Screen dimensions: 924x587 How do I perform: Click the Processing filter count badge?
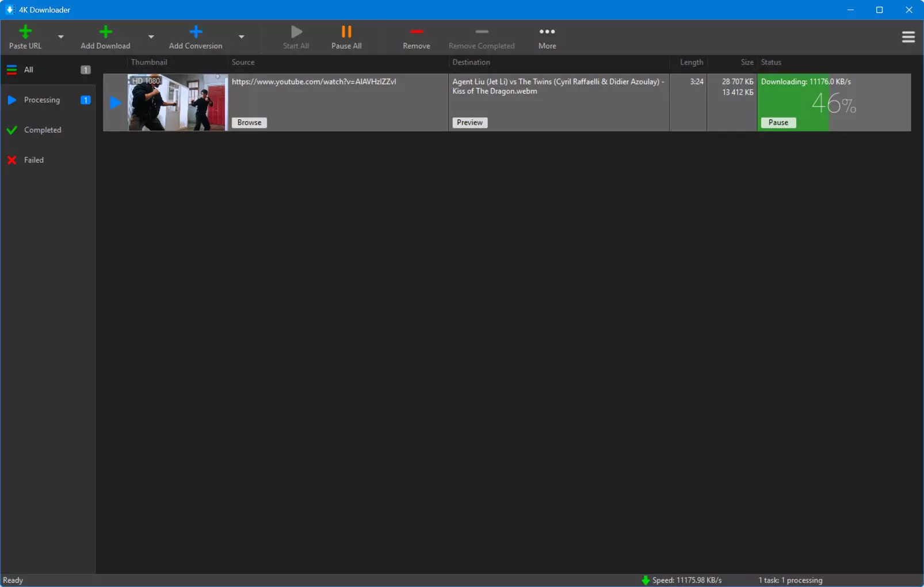tap(86, 100)
